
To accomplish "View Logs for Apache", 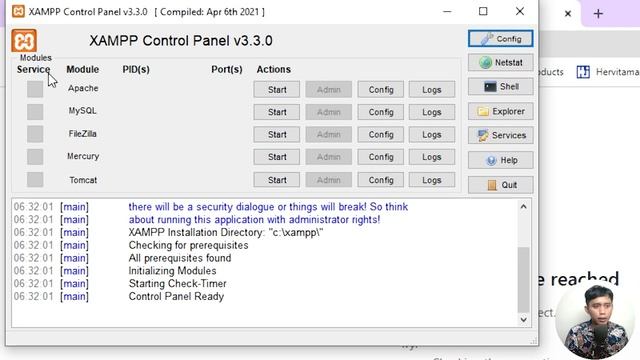I will click(x=432, y=89).
